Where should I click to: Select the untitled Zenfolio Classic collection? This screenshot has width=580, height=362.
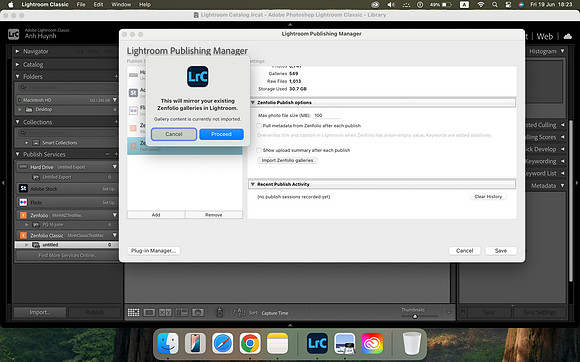50,245
